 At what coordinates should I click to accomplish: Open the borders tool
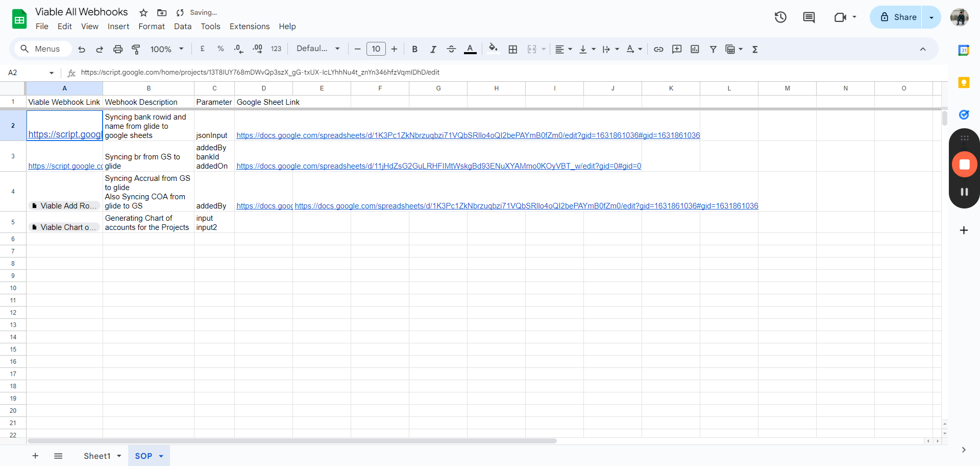pos(513,49)
